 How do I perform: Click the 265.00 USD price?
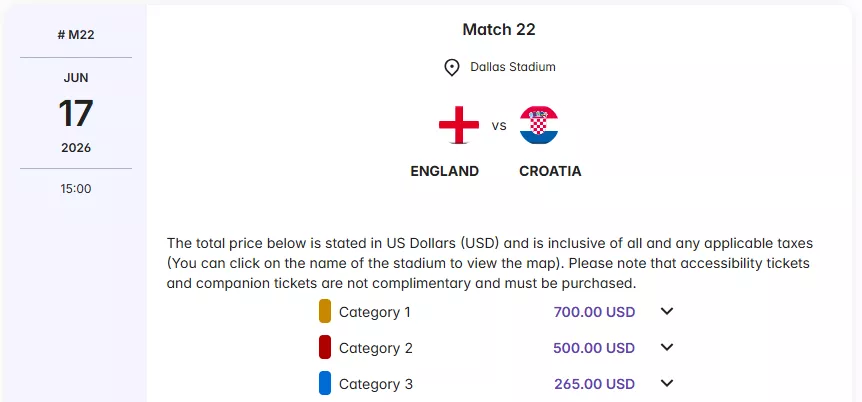[594, 384]
